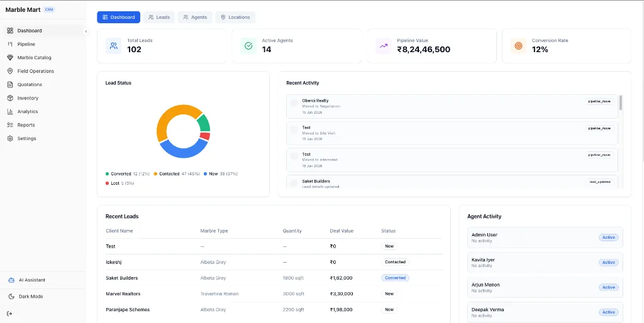The image size is (644, 323).
Task: Click the Saket Builders activity avatar
Action: (x=294, y=183)
